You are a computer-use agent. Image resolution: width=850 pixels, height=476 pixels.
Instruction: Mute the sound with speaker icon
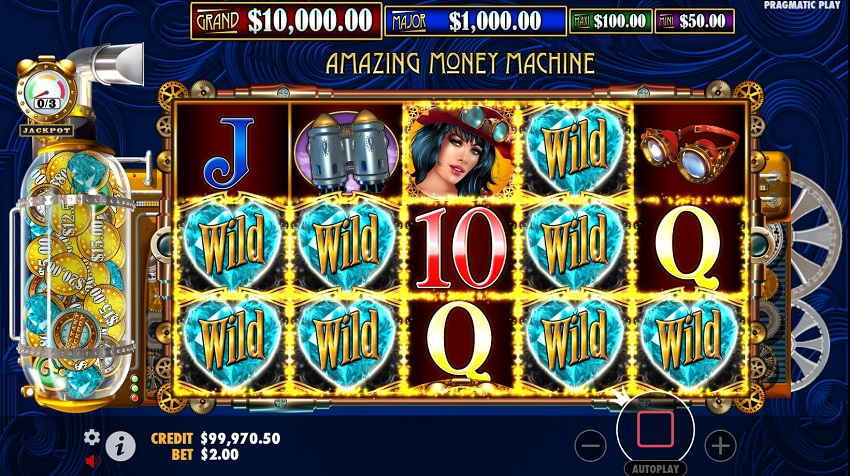[x=93, y=461]
